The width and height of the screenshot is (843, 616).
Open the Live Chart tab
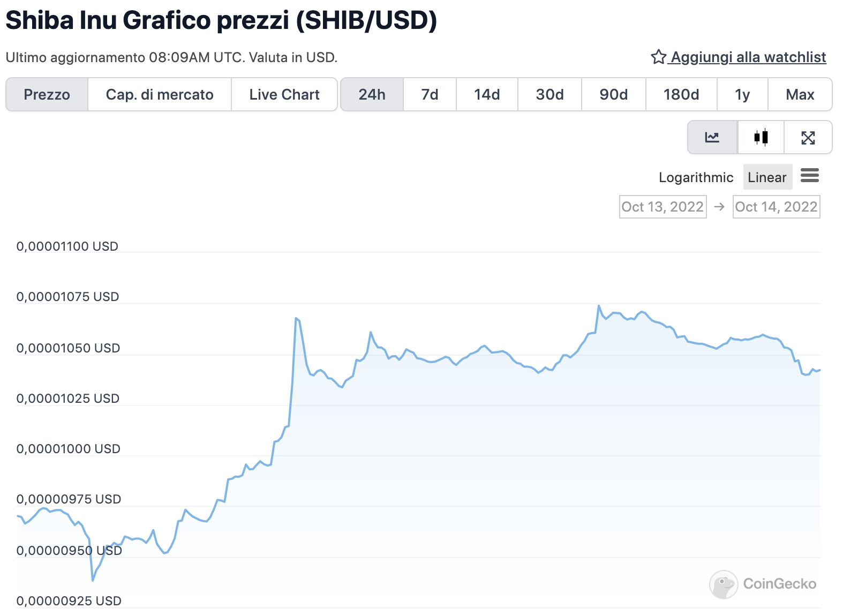(284, 95)
